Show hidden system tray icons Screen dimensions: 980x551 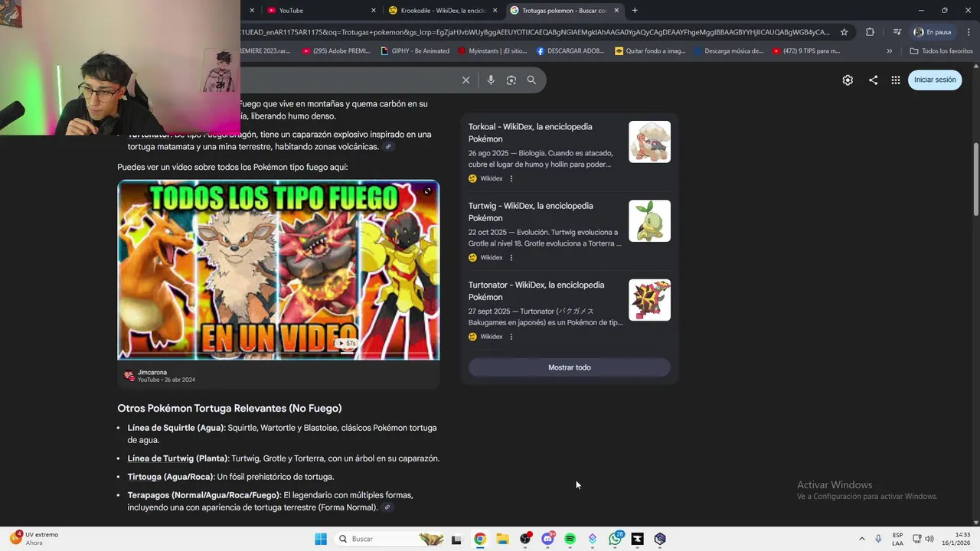pyautogui.click(x=861, y=539)
